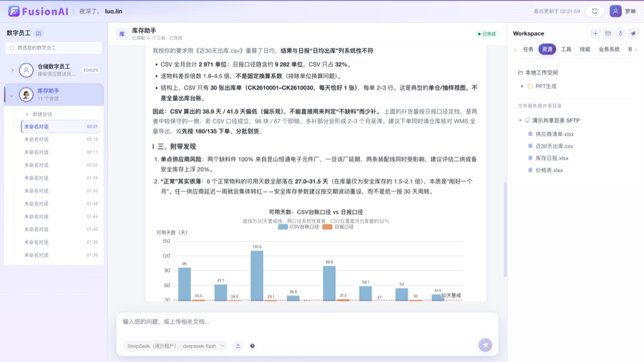Open the 未命名对话 conversation at 01:53
The height and width of the screenshot is (362, 644).
[61, 191]
